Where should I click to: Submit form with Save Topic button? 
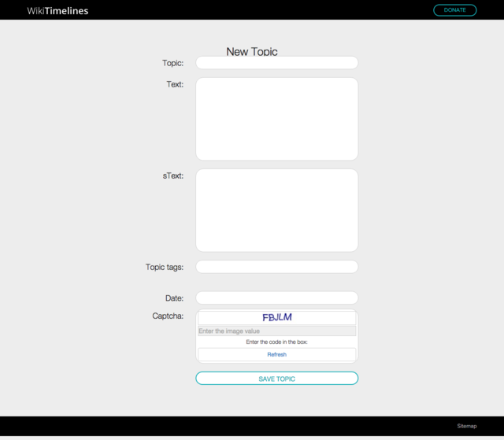(276, 379)
